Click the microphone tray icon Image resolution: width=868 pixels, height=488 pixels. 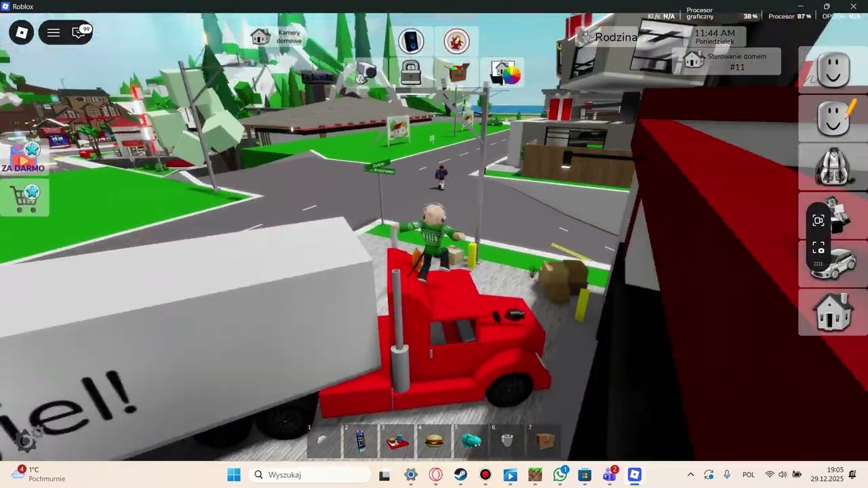727,474
